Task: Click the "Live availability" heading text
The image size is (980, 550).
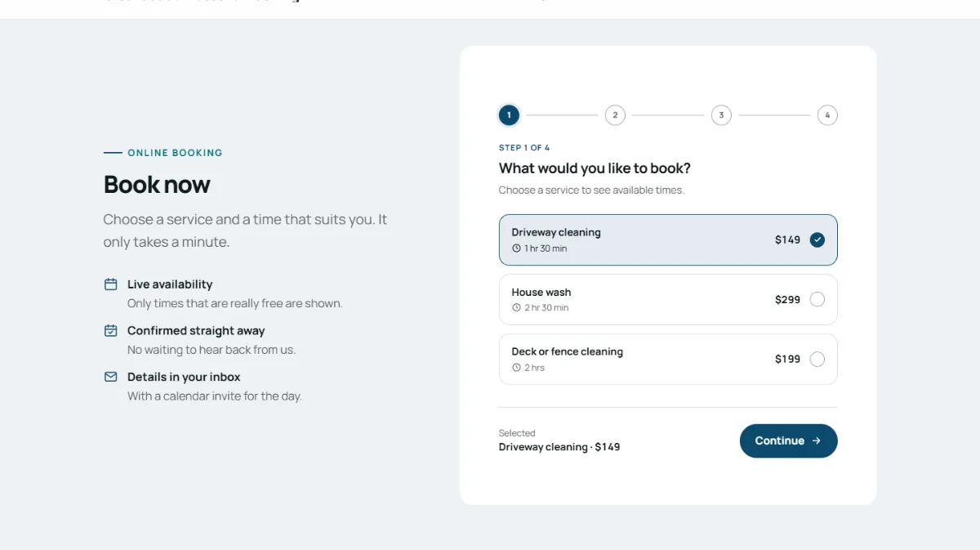Action: [x=170, y=284]
